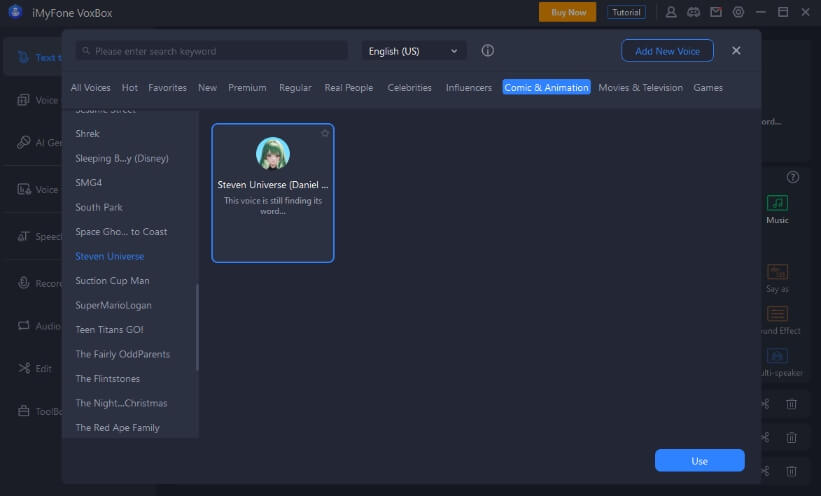Open the Tutorial button

[x=626, y=12]
